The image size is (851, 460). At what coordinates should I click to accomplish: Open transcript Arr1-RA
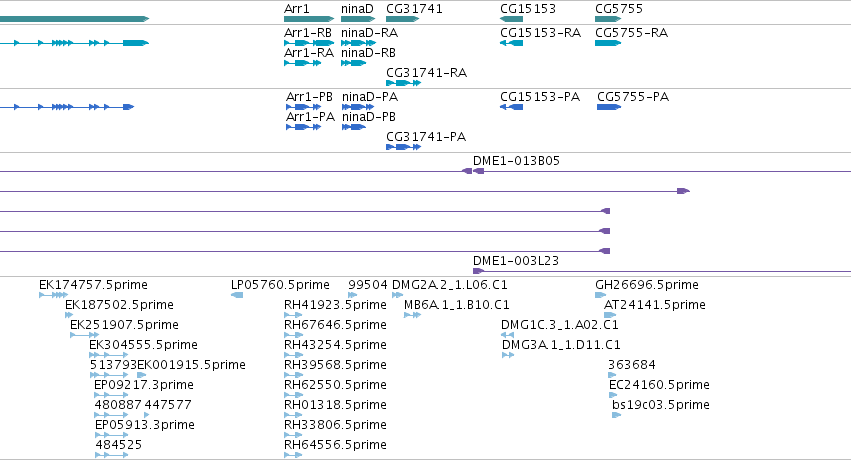[x=309, y=53]
